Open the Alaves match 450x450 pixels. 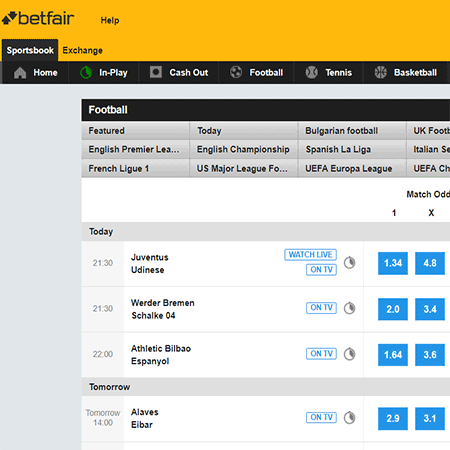click(145, 418)
